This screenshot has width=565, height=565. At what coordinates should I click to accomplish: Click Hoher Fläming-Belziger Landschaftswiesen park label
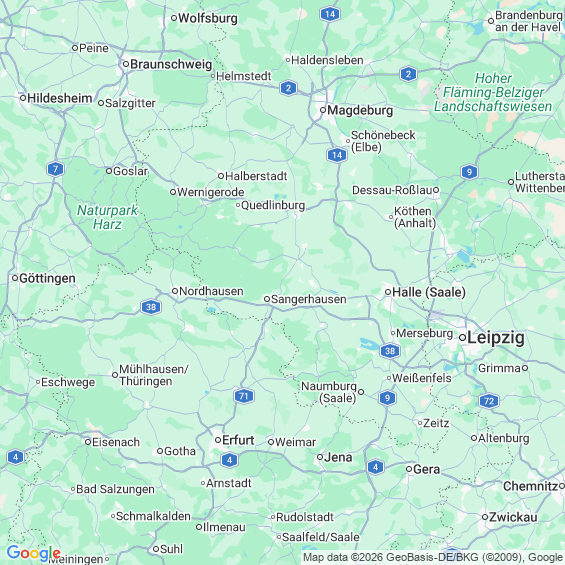click(x=493, y=92)
